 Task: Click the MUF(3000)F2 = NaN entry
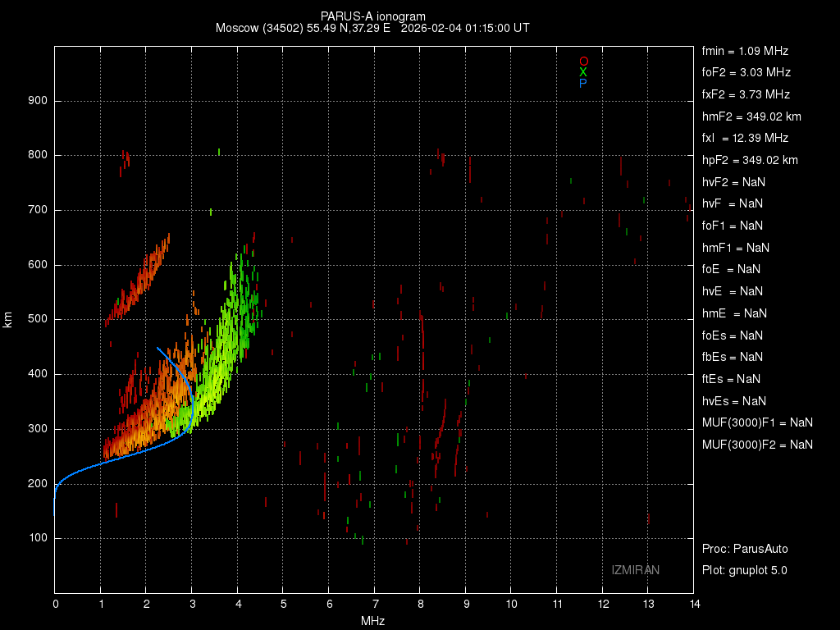coord(757,444)
